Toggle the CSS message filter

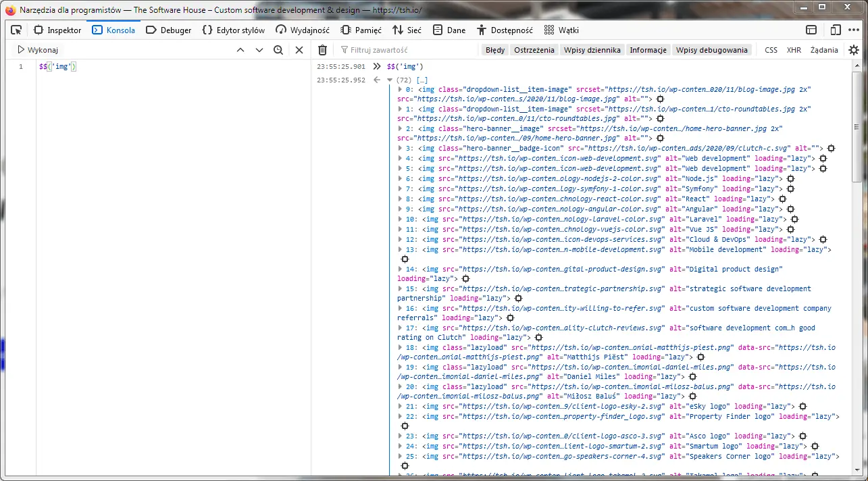tap(771, 49)
